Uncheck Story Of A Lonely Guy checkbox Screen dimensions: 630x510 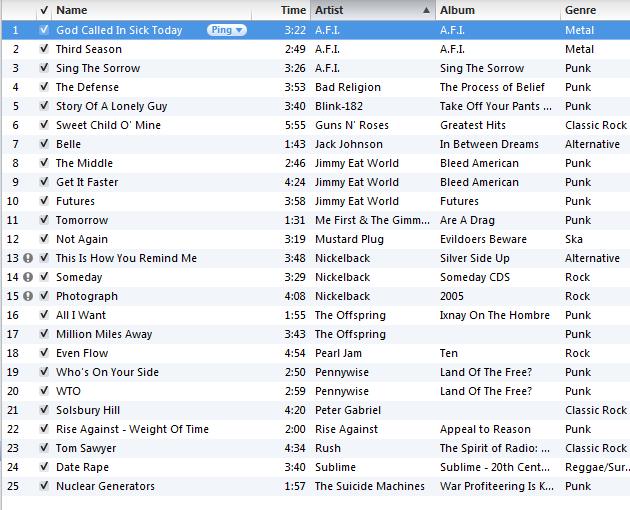(44, 106)
